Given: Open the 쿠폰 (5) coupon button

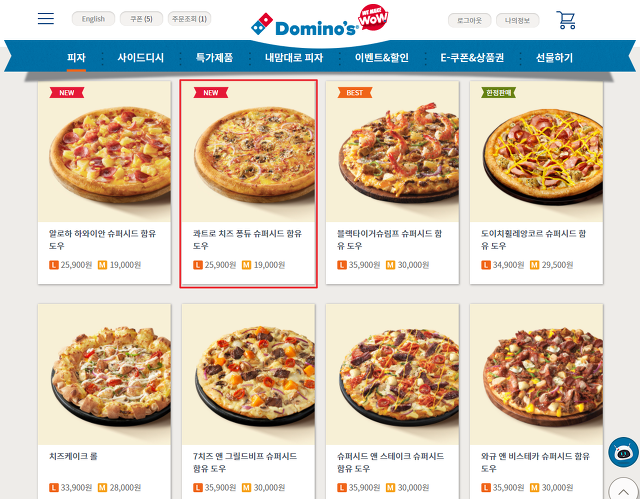Looking at the screenshot, I should pos(141,19).
